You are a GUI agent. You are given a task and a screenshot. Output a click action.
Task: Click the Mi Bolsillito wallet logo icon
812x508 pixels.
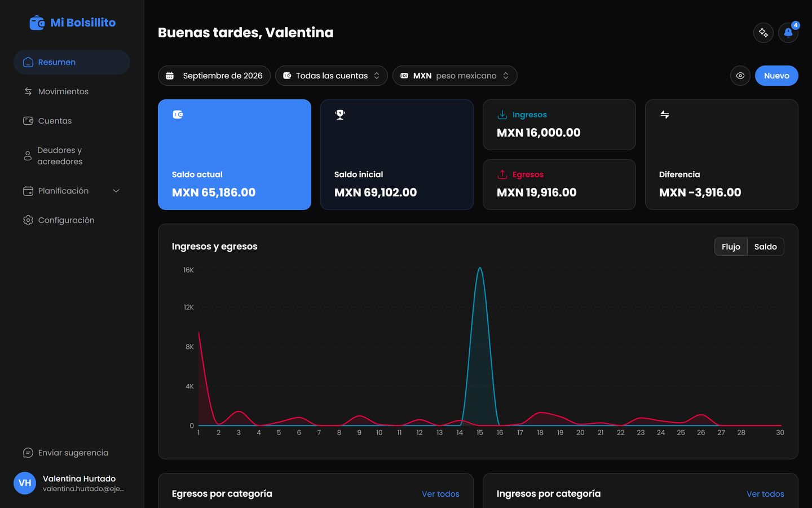click(x=37, y=23)
